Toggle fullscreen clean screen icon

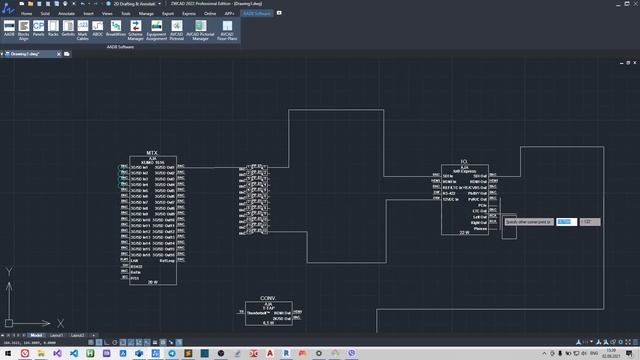coord(628,342)
